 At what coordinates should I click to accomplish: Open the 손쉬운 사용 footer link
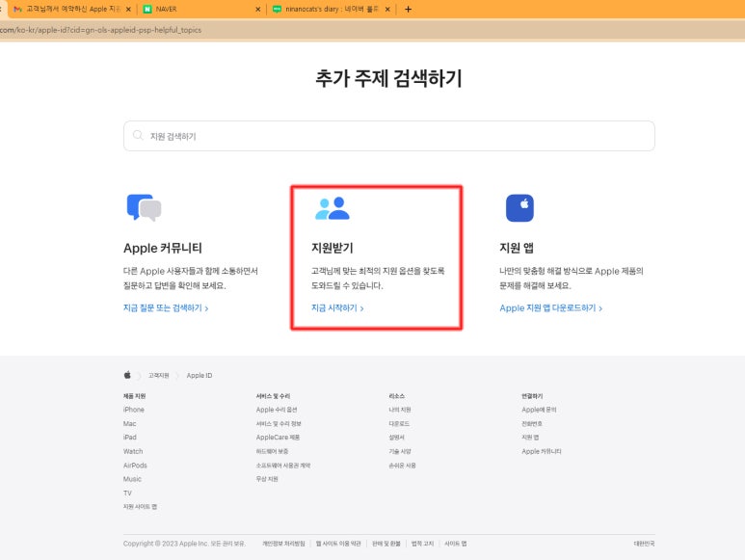pyautogui.click(x=402, y=465)
